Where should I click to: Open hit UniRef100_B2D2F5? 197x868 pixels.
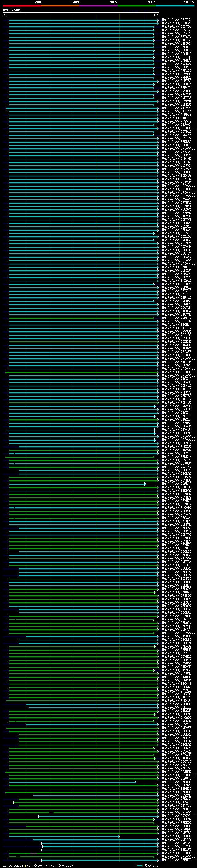tap(177, 850)
